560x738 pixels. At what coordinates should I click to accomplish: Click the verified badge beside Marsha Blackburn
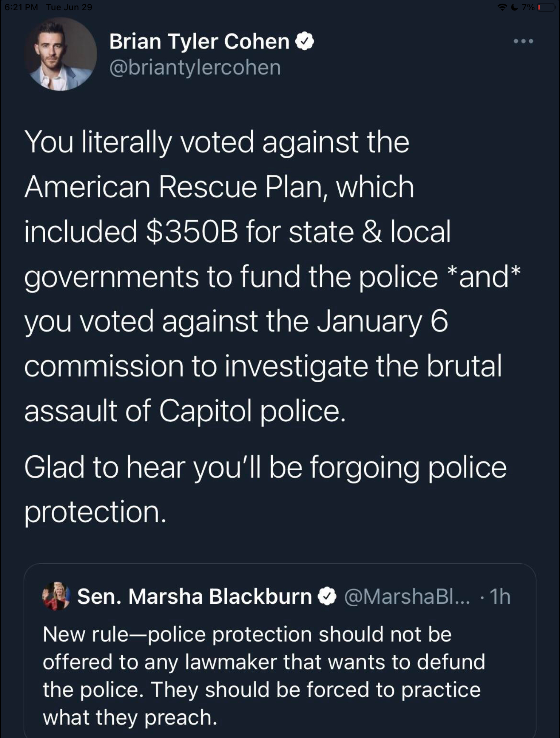[x=327, y=596]
